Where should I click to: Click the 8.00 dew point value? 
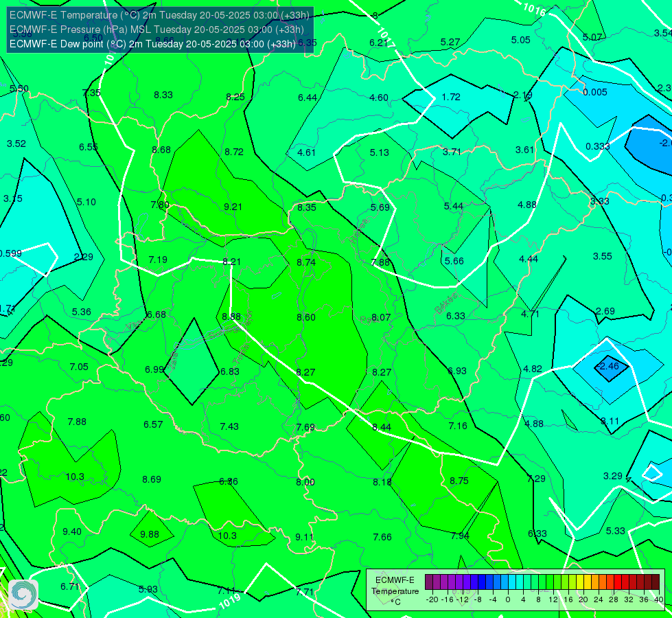pyautogui.click(x=305, y=482)
